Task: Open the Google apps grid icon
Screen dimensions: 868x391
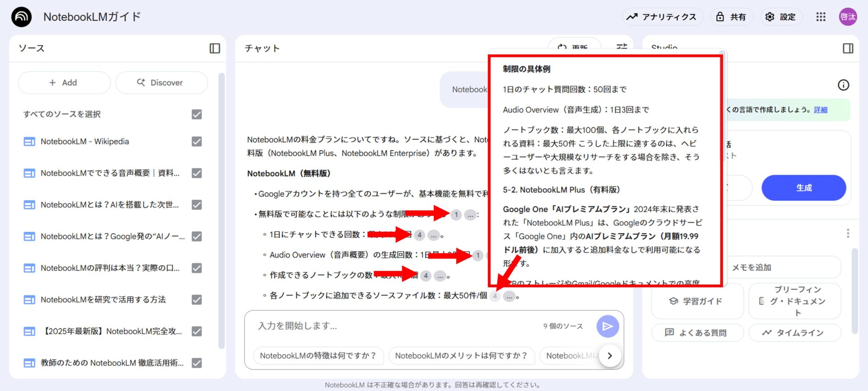Action: pyautogui.click(x=821, y=17)
